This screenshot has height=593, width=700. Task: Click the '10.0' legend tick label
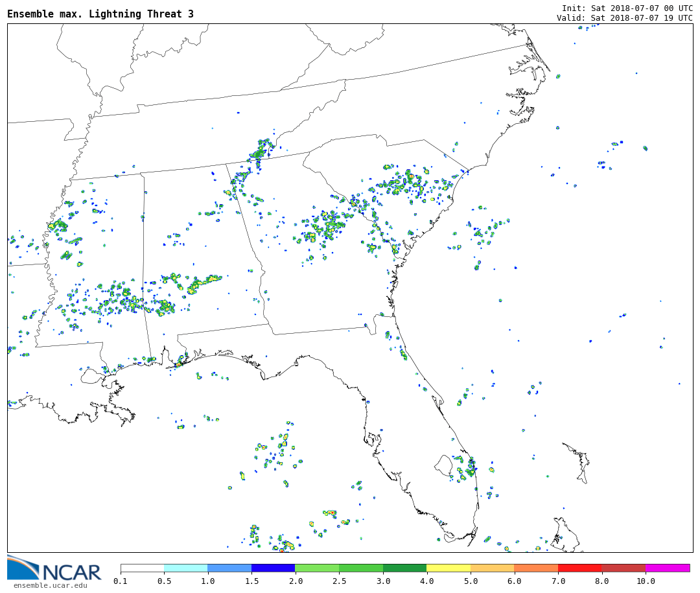(645, 581)
